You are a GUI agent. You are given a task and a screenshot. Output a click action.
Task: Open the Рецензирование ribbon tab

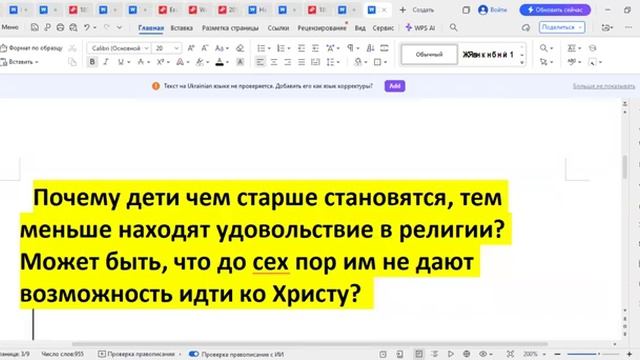tap(322, 28)
